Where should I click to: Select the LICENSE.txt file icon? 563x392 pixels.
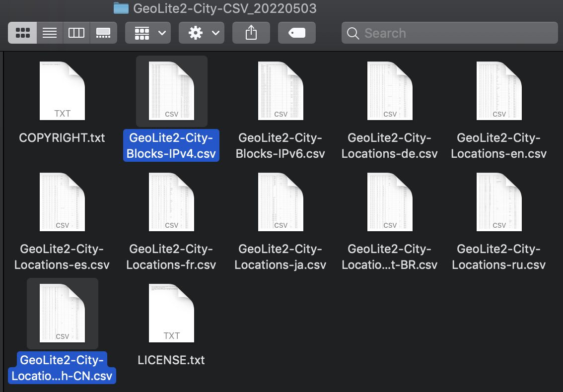click(171, 313)
